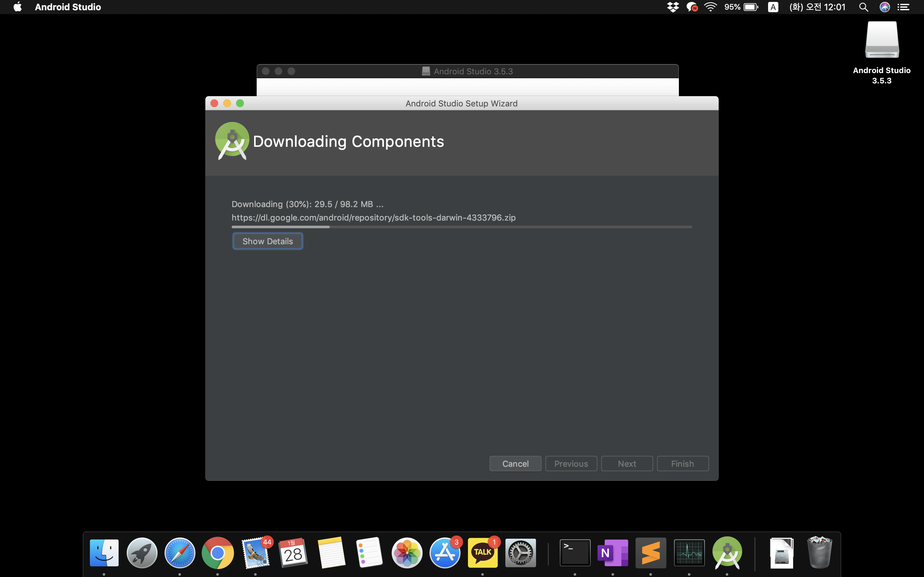The height and width of the screenshot is (577, 924).
Task: Launch Terminal from the Dock
Action: [575, 553]
